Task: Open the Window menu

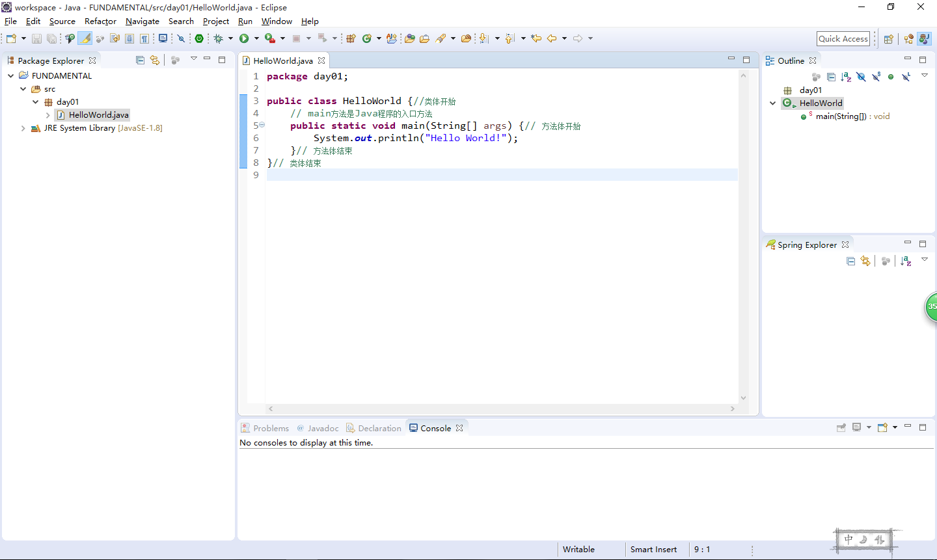Action: pos(277,21)
